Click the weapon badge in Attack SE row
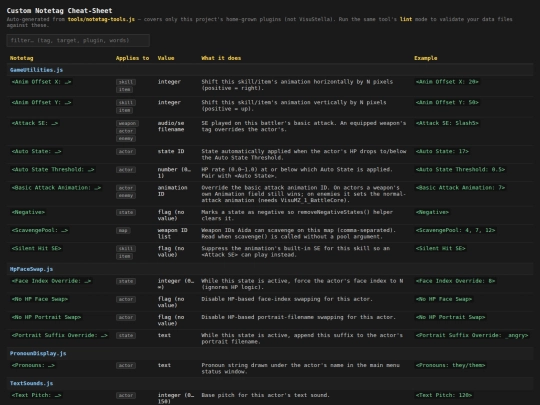Image resolution: width=540 pixels, height=405 pixels. click(x=127, y=123)
